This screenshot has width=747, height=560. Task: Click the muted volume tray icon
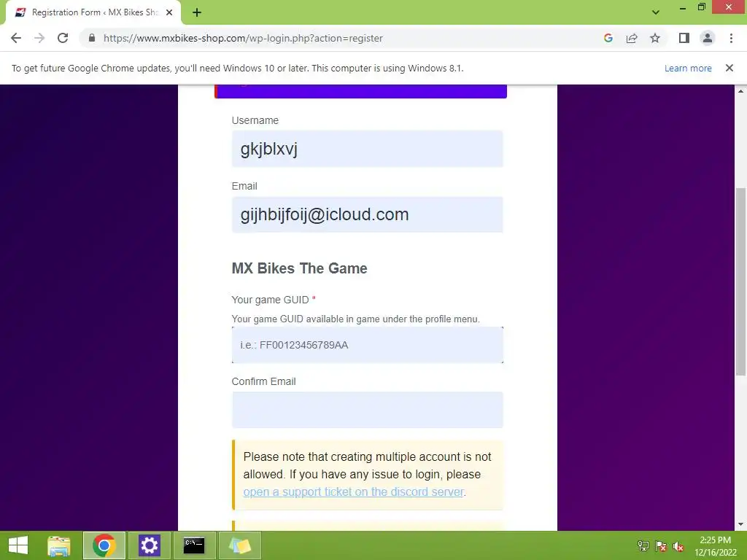[x=678, y=545]
